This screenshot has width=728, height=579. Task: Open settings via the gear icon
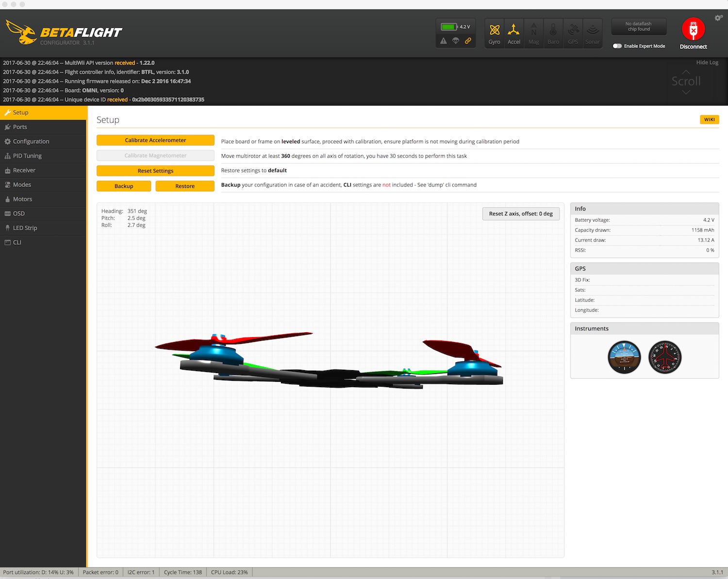[x=718, y=18]
